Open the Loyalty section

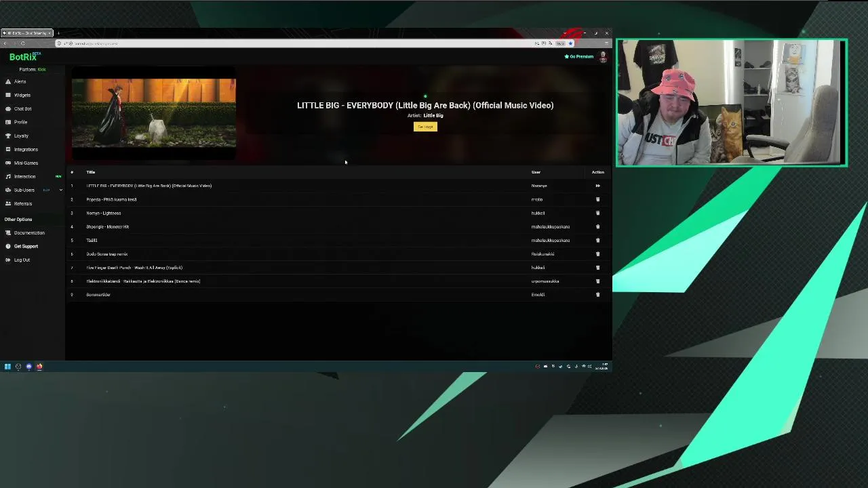pyautogui.click(x=21, y=136)
